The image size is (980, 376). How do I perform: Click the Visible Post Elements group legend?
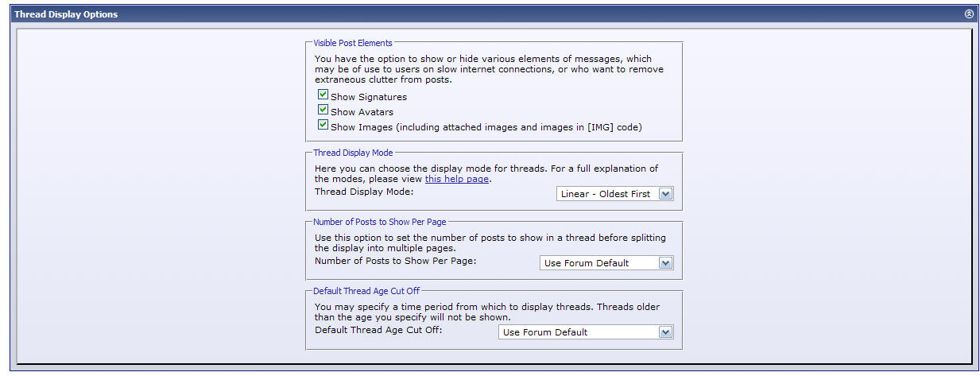point(353,43)
